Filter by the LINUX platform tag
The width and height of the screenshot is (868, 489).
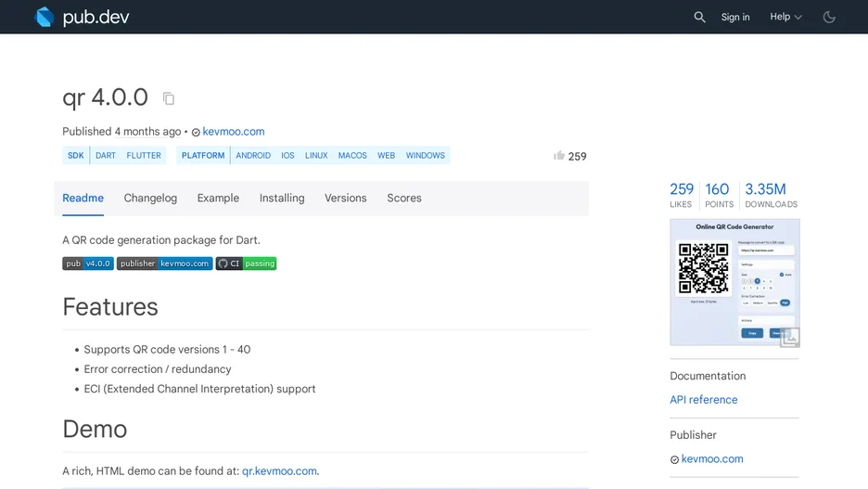(316, 156)
